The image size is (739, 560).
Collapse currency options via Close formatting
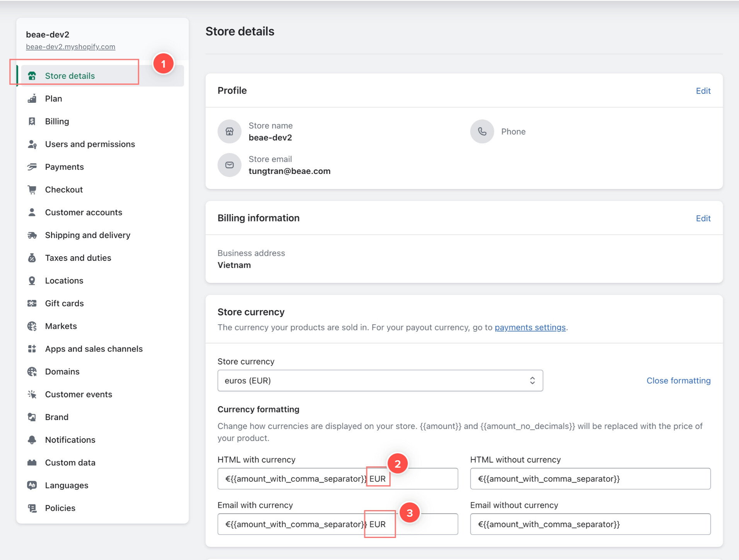(x=678, y=381)
